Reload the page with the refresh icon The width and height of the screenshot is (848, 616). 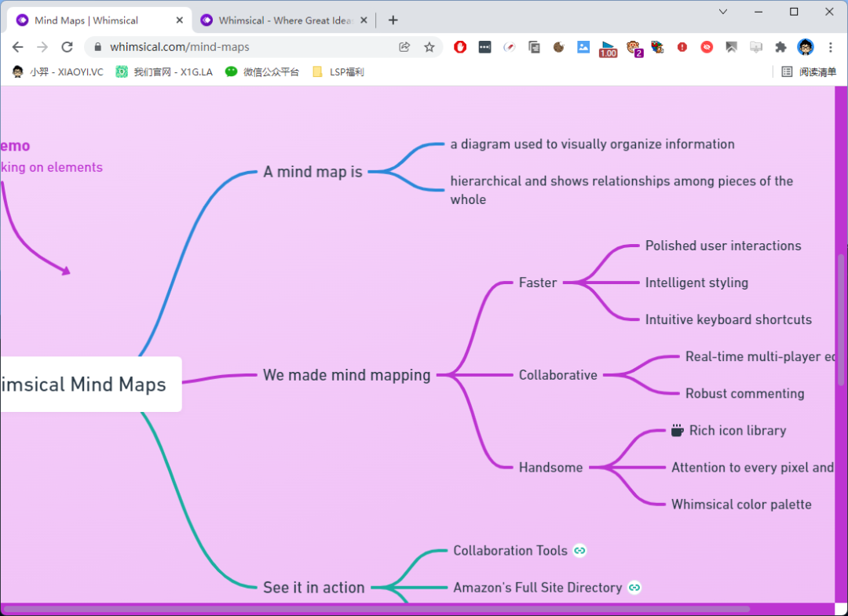pyautogui.click(x=67, y=47)
